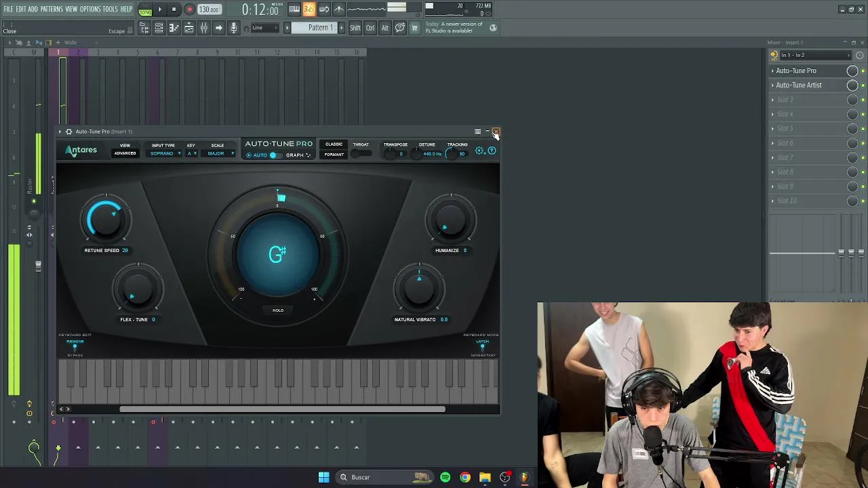The width and height of the screenshot is (868, 488).
Task: Open the HELP menu
Action: pos(126,9)
